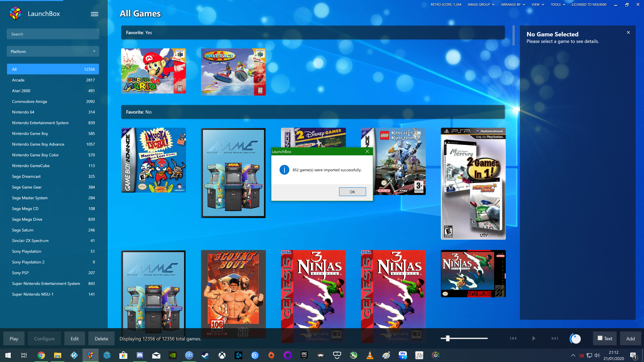Click the round volume knob icon
This screenshot has width=644, height=362.
tap(575, 339)
